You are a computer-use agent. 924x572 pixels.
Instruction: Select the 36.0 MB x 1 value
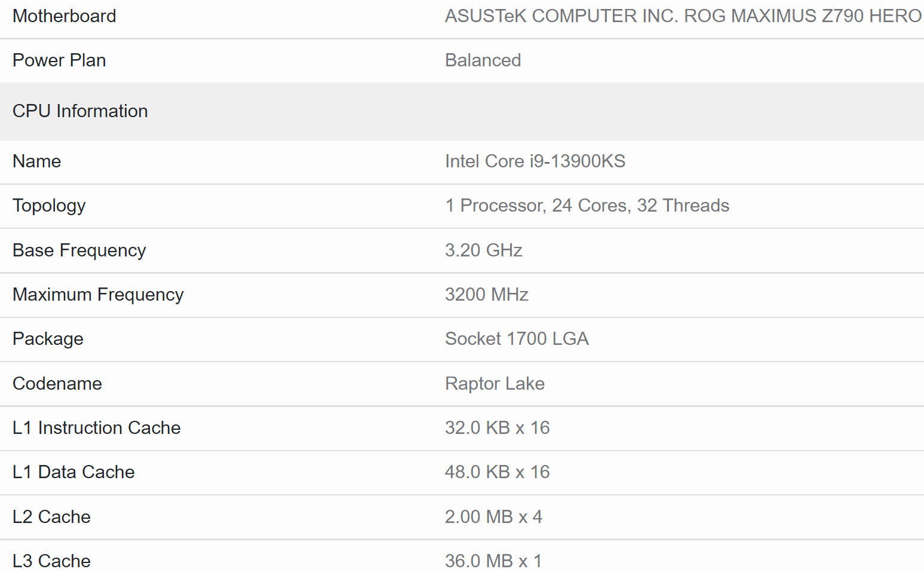pyautogui.click(x=493, y=561)
